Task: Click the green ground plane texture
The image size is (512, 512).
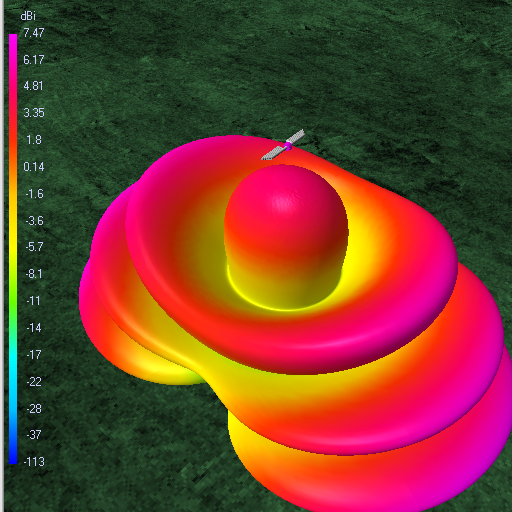Action: pyautogui.click(x=367, y=67)
